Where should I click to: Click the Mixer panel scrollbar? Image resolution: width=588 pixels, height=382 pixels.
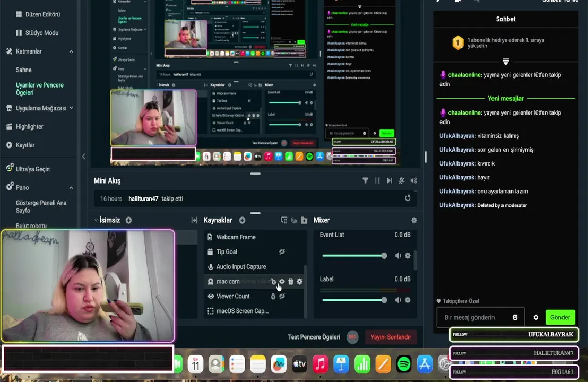(415, 260)
